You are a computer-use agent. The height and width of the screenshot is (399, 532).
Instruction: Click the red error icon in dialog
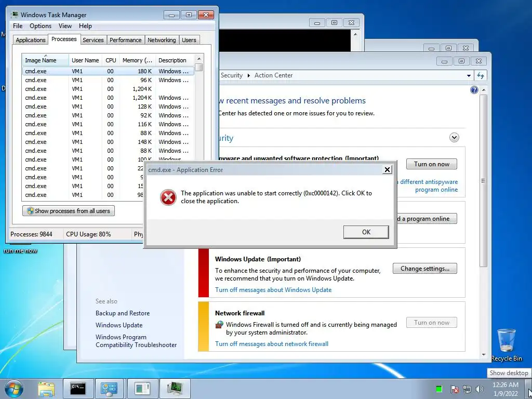(168, 197)
